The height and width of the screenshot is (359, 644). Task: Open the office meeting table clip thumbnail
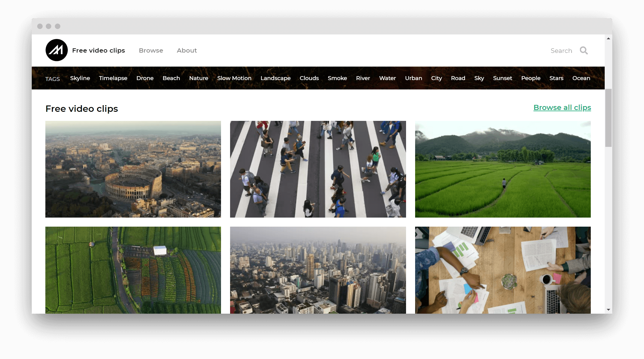pyautogui.click(x=503, y=270)
